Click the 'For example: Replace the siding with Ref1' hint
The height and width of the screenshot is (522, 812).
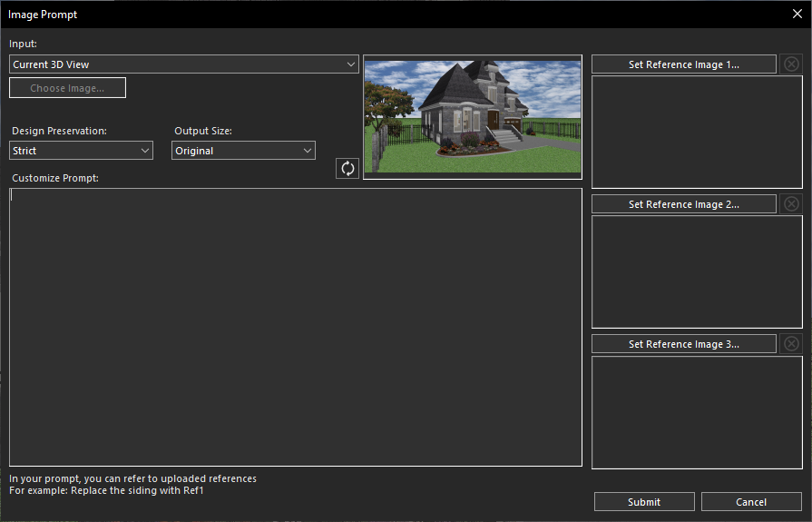click(x=107, y=490)
